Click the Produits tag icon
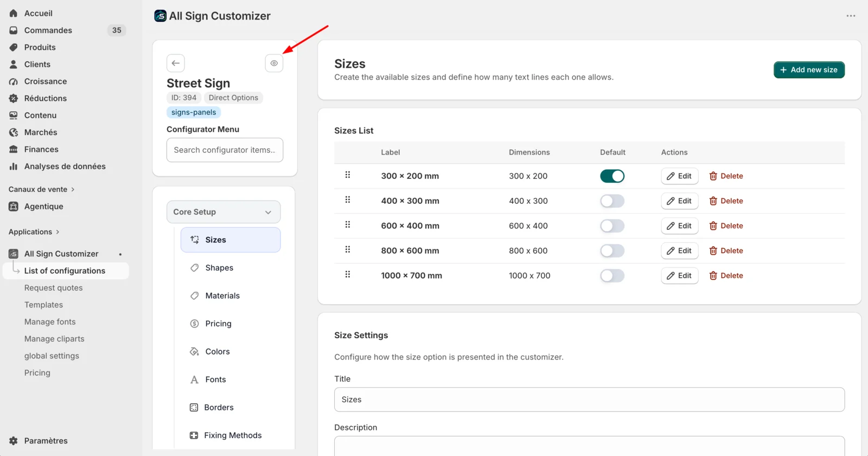The image size is (868, 456). coord(14,47)
